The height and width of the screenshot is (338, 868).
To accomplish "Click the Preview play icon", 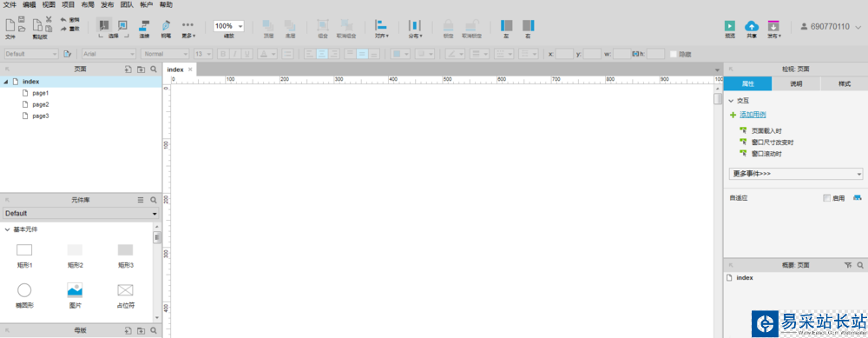I will pyautogui.click(x=730, y=25).
